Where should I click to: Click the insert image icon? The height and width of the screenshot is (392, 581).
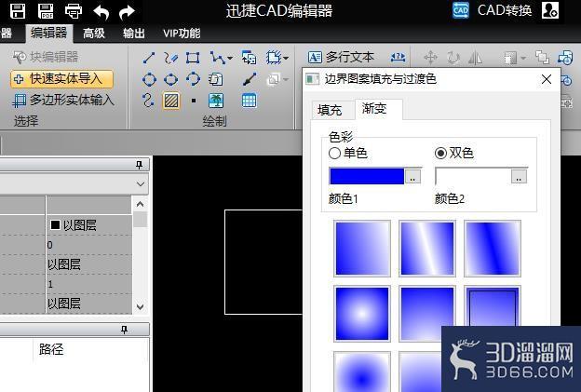click(216, 101)
